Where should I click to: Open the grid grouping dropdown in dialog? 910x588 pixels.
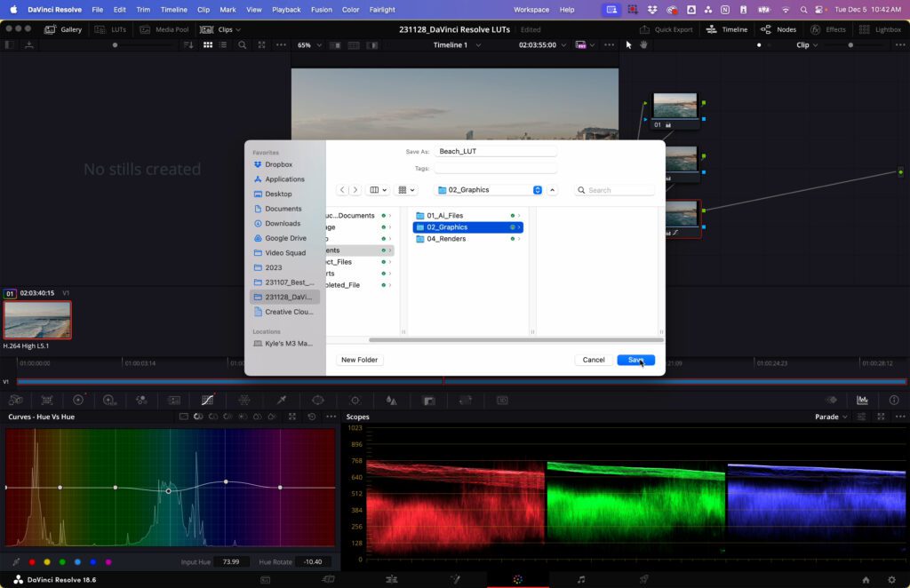coord(406,190)
